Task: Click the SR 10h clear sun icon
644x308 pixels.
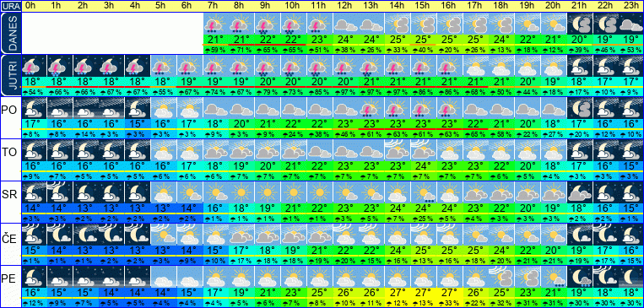Action: coord(293,192)
